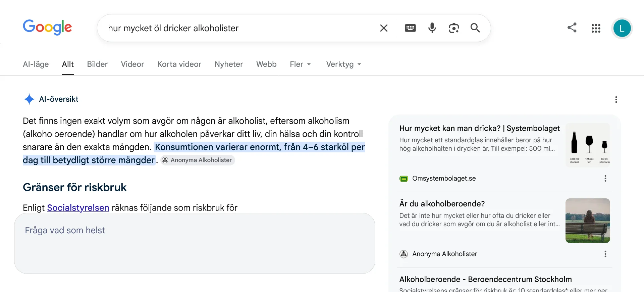Clear the search query with the X icon
644x292 pixels.
(384, 28)
